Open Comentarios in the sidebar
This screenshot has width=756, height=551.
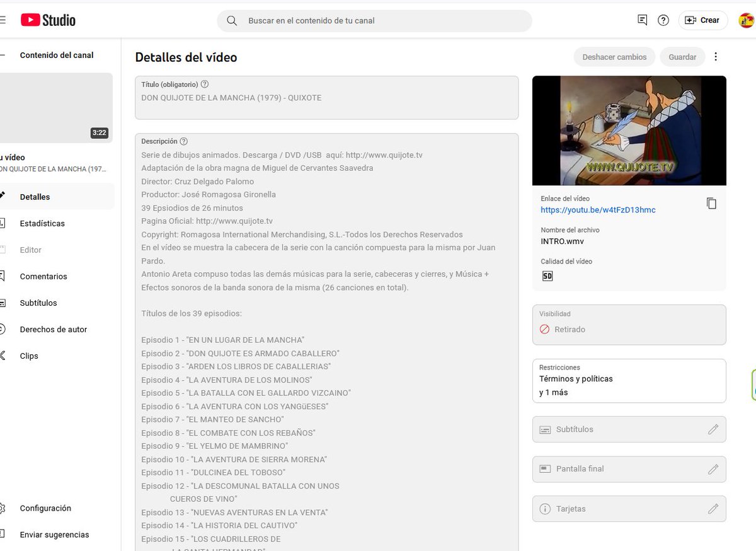pyautogui.click(x=56, y=276)
